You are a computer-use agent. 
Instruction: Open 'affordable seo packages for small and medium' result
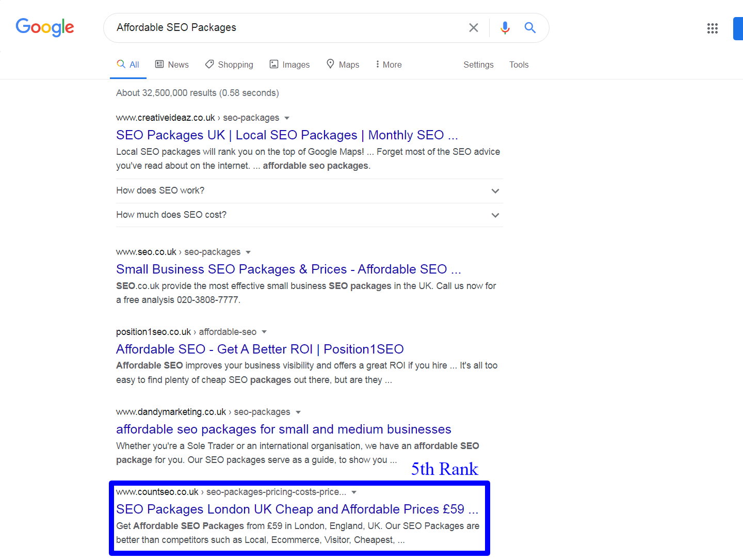[284, 429]
